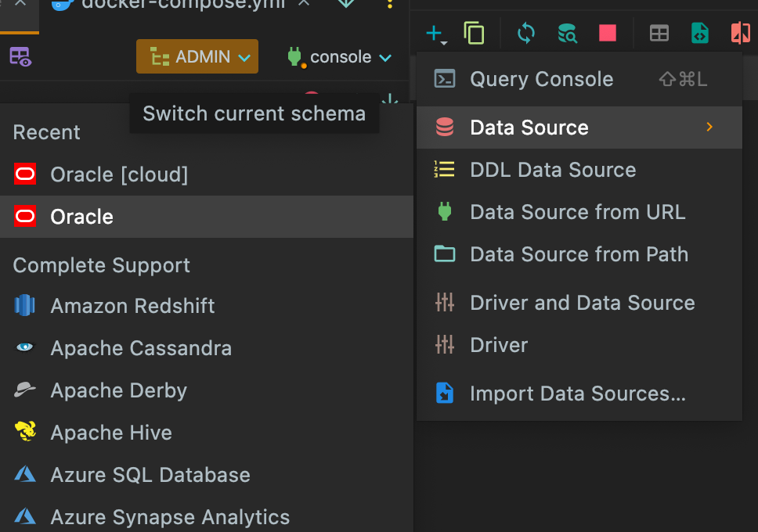
Task: Click the Refresh icon in database toolbar
Action: coord(526,34)
